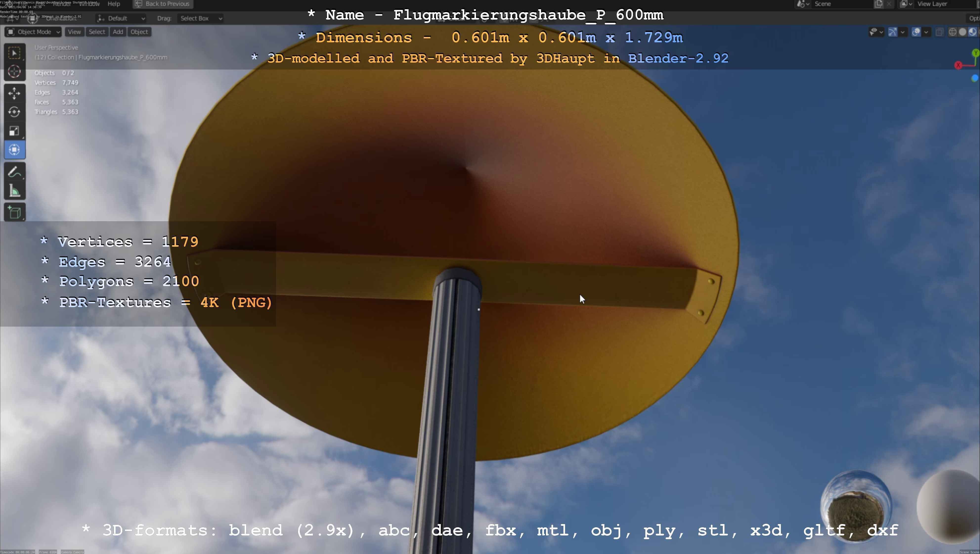Open the Object Mode dropdown
Image resolution: width=980 pixels, height=554 pixels.
pos(33,32)
